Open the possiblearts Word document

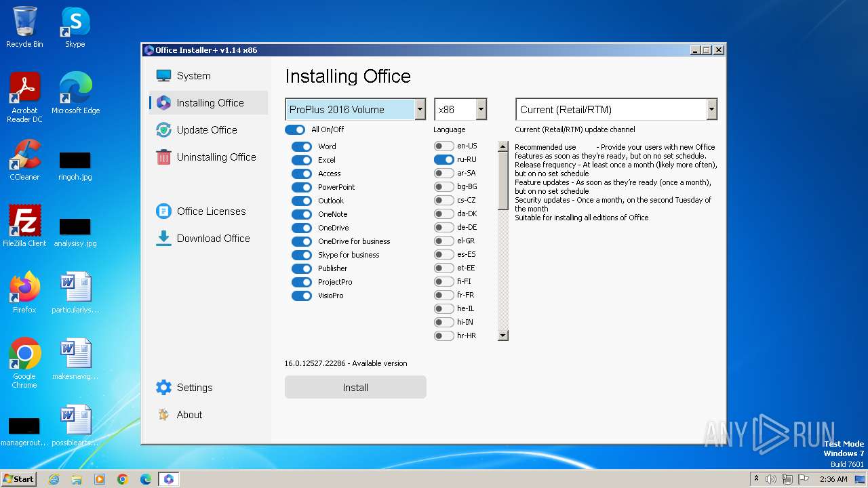click(x=75, y=426)
